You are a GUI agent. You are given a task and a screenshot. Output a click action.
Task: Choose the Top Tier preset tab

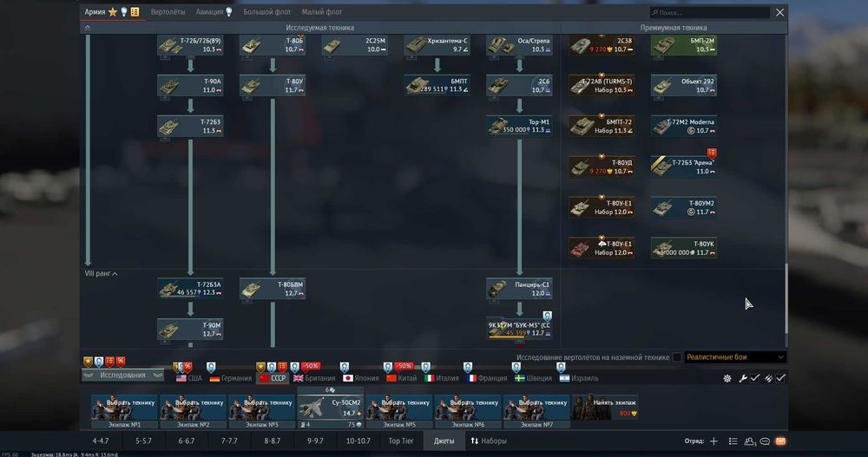point(401,441)
